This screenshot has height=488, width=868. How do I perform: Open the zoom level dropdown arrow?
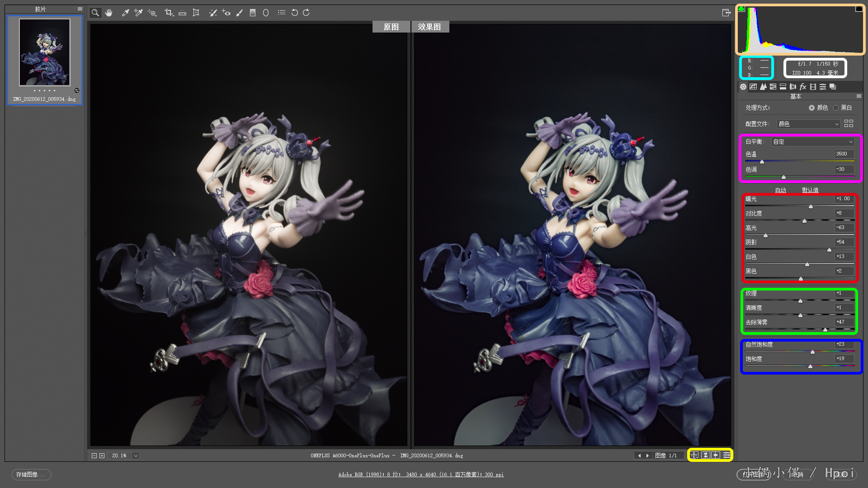(136, 456)
